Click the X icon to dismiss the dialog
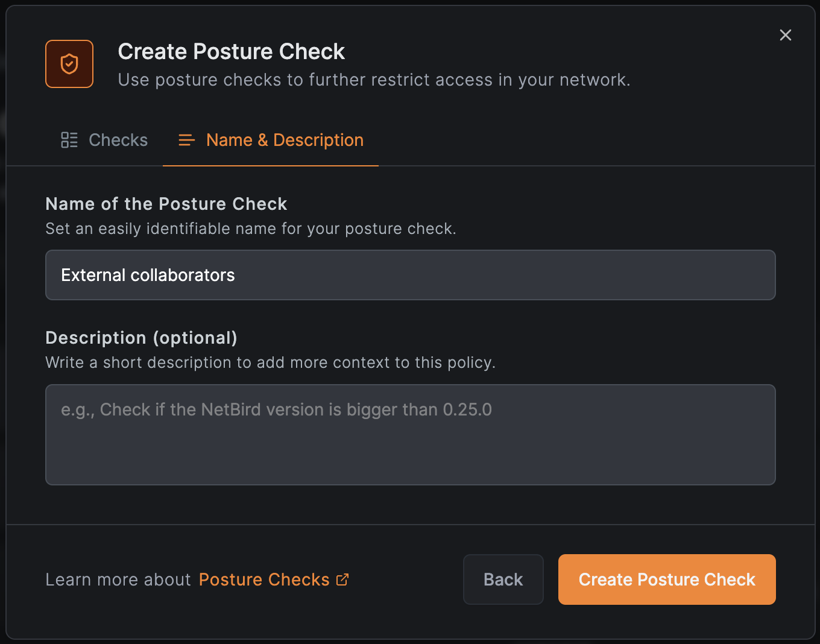This screenshot has width=820, height=644. (x=785, y=35)
